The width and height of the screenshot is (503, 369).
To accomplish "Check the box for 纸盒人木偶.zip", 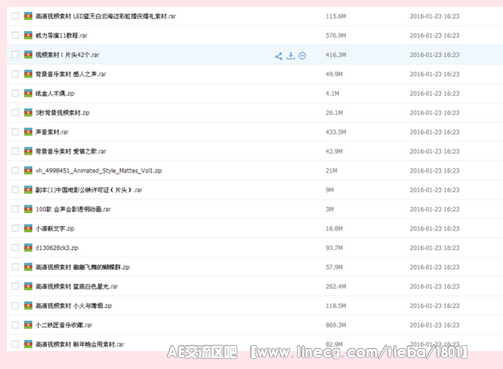I will [15, 93].
